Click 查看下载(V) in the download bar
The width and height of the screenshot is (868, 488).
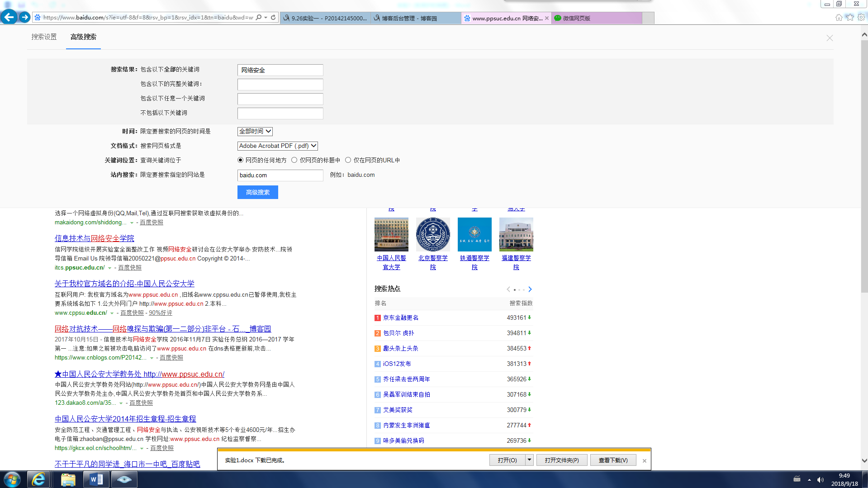tap(613, 460)
